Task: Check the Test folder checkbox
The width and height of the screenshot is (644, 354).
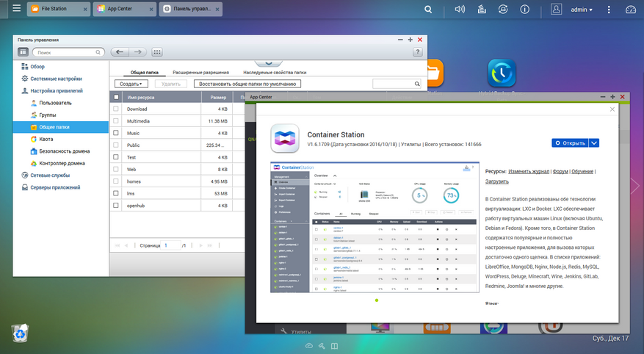Action: pos(116,157)
